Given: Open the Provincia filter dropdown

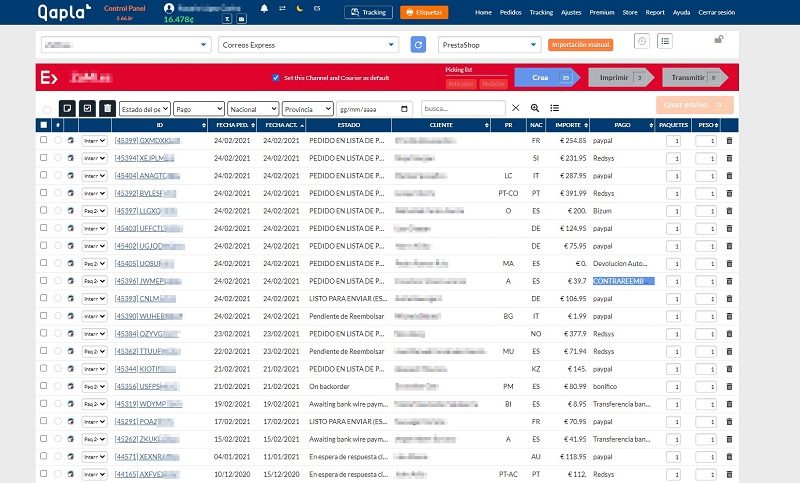Looking at the screenshot, I should pyautogui.click(x=308, y=109).
